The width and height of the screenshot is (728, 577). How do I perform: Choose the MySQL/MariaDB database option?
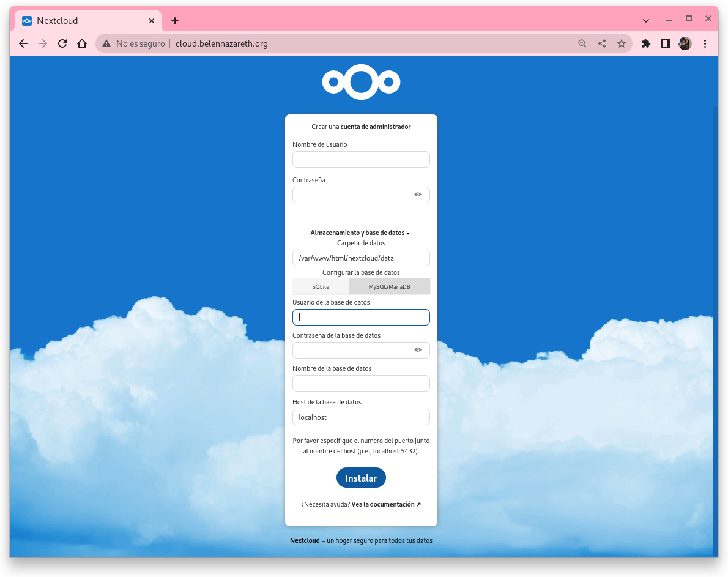(389, 286)
